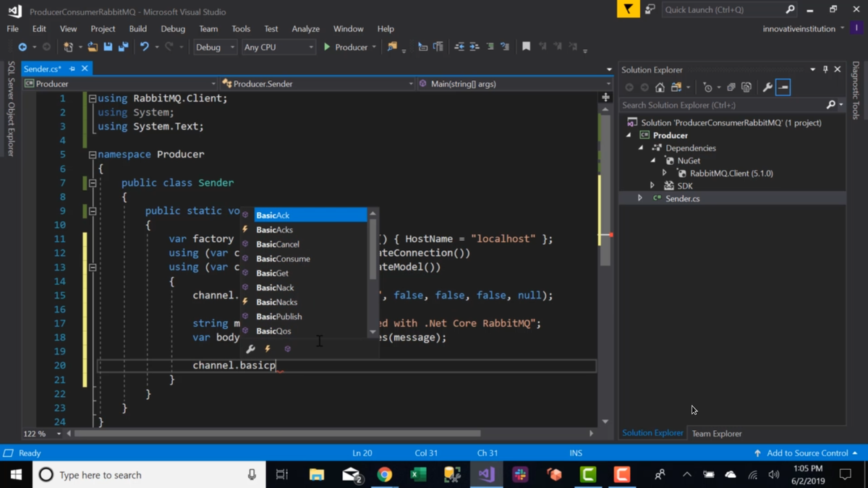
Task: Click the Save All toolbar icon
Action: click(123, 47)
